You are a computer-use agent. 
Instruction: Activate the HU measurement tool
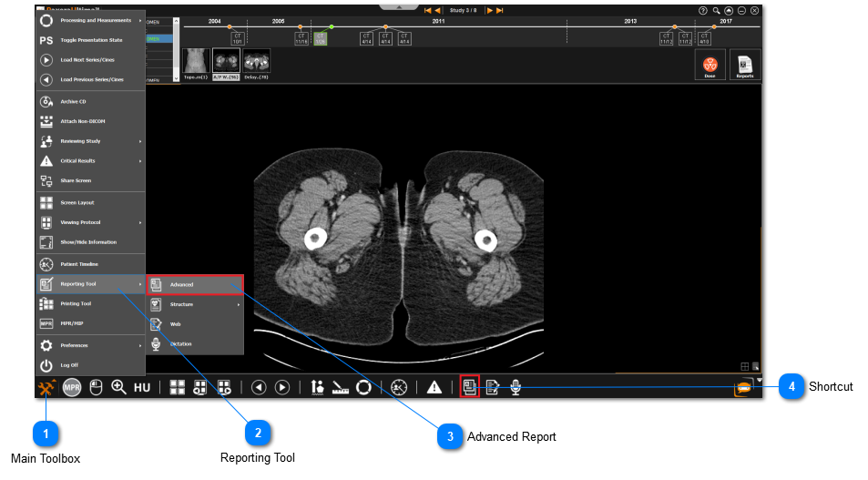click(x=142, y=387)
